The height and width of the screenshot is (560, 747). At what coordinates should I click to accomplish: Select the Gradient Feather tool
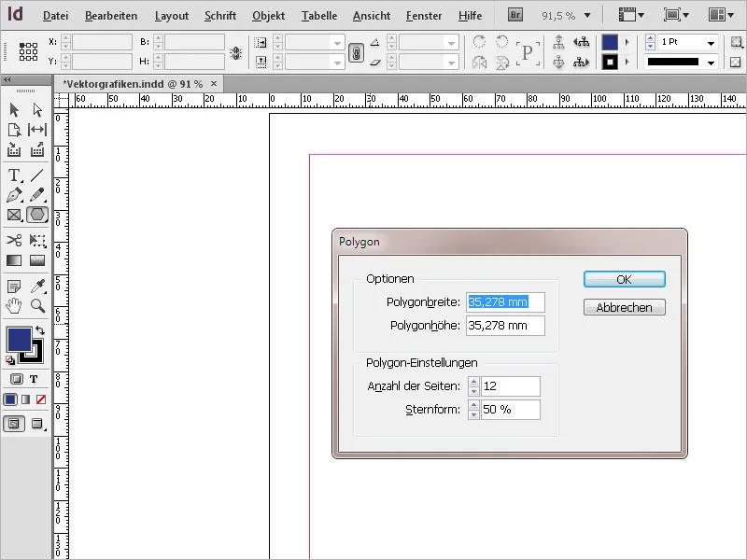tap(37, 260)
